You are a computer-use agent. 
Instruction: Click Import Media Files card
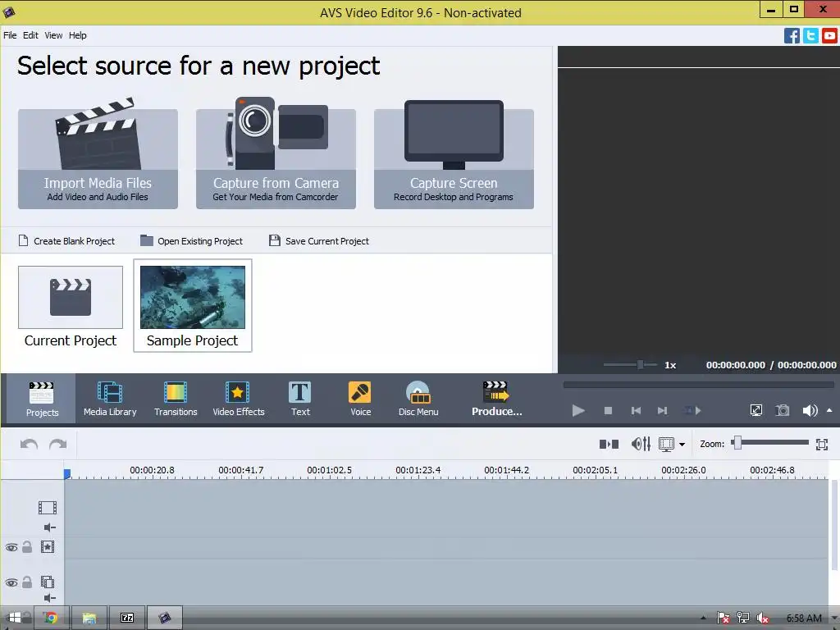98,158
